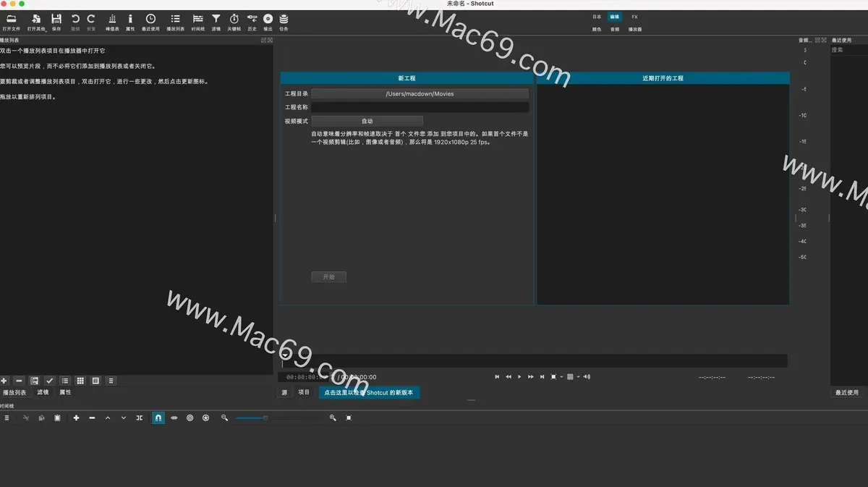Adjust the timeline zoom slider
The image size is (868, 487).
pos(278,418)
